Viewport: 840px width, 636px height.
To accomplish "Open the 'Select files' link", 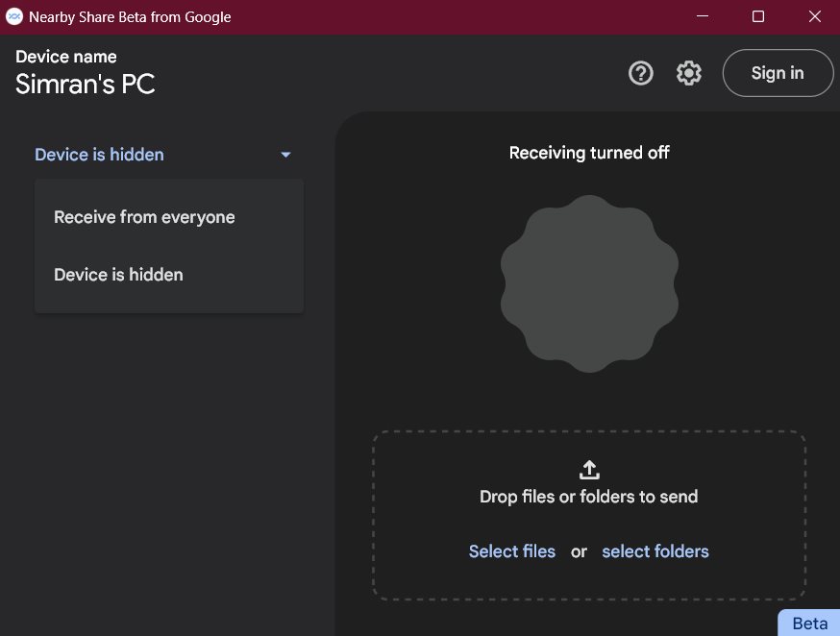I will coord(511,551).
